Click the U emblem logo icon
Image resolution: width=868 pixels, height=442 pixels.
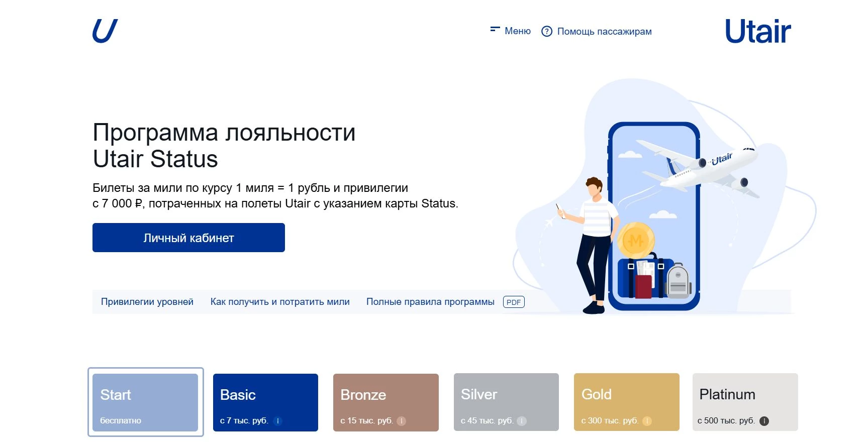tap(105, 31)
